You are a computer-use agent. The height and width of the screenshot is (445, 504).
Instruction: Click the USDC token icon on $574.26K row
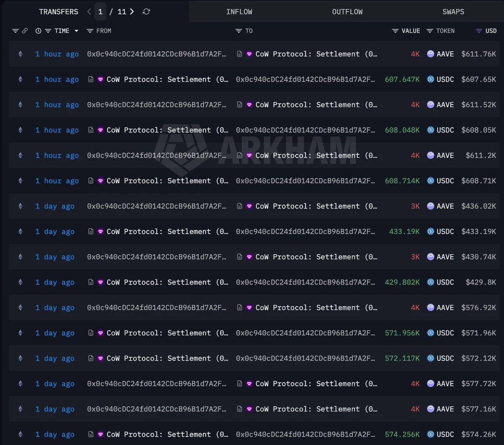coord(430,434)
